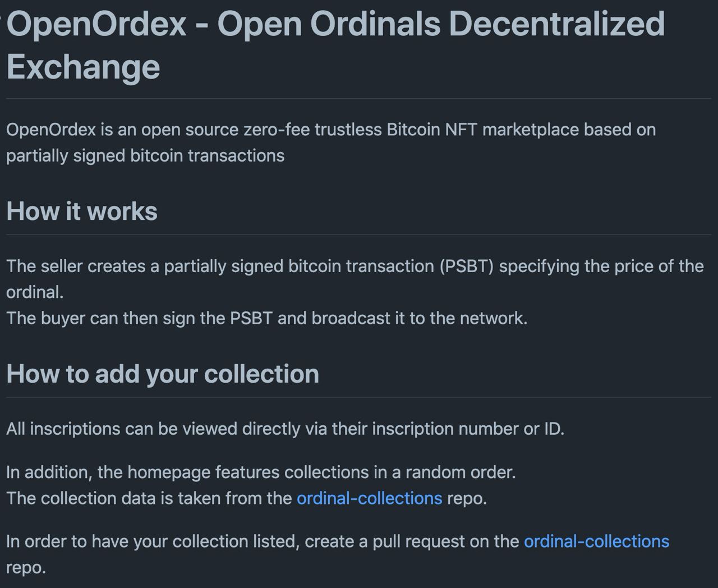Click the "The buyer can then sign" sentence
The image size is (718, 588).
(x=267, y=318)
